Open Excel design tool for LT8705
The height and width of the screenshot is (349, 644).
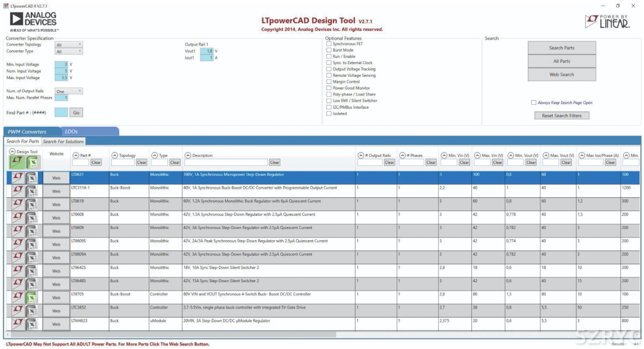click(32, 298)
